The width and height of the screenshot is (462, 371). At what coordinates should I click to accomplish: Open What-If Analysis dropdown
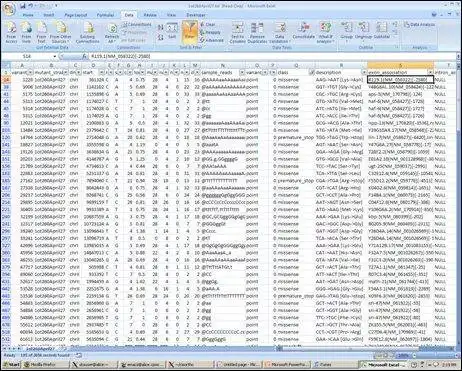[x=326, y=32]
